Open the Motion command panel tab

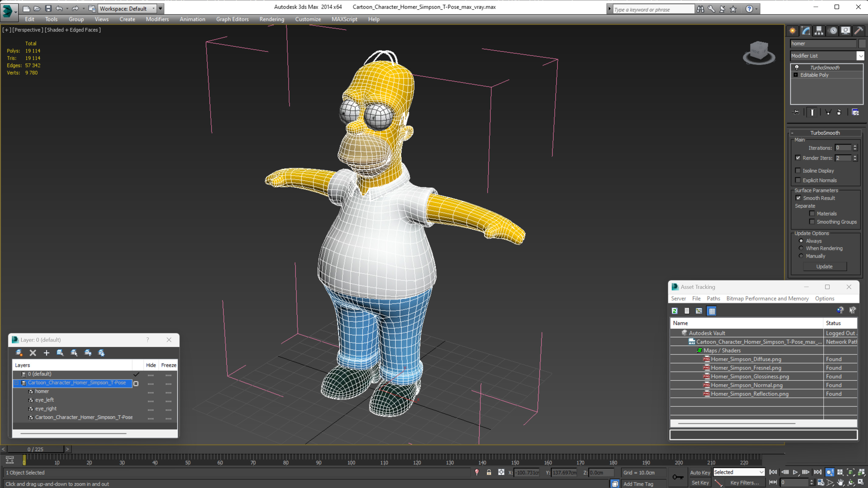coord(833,31)
